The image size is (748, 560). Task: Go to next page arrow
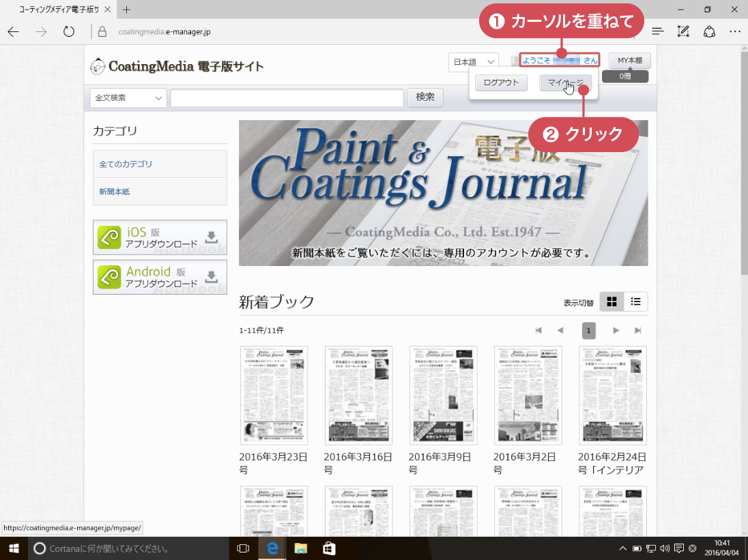pos(616,331)
